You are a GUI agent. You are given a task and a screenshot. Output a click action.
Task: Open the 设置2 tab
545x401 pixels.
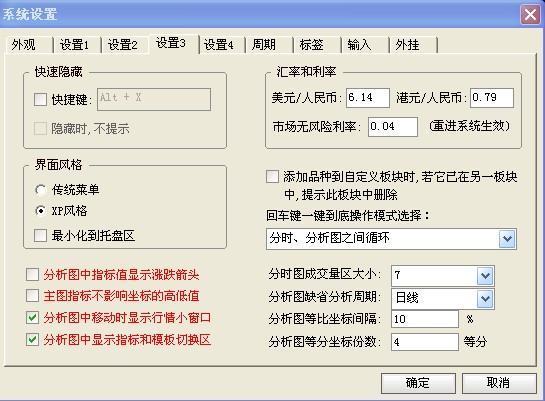click(124, 45)
